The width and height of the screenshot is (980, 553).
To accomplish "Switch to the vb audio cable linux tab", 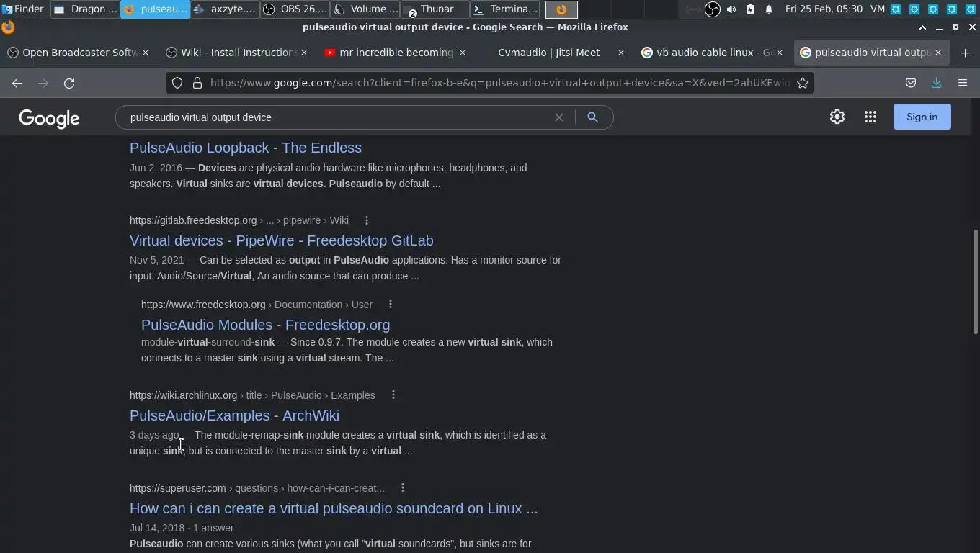I will [712, 53].
